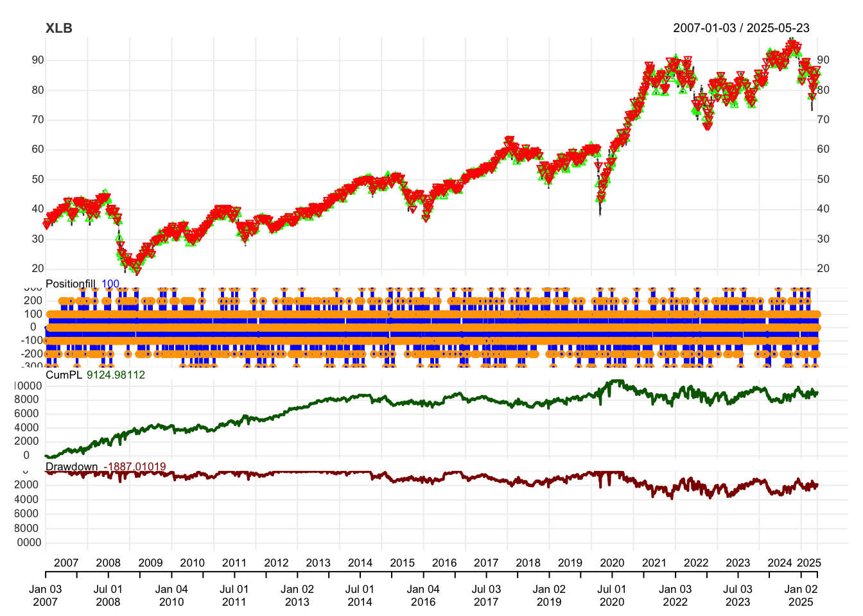
Task: Click the 20 tick on the left price axis
Action: [x=38, y=269]
